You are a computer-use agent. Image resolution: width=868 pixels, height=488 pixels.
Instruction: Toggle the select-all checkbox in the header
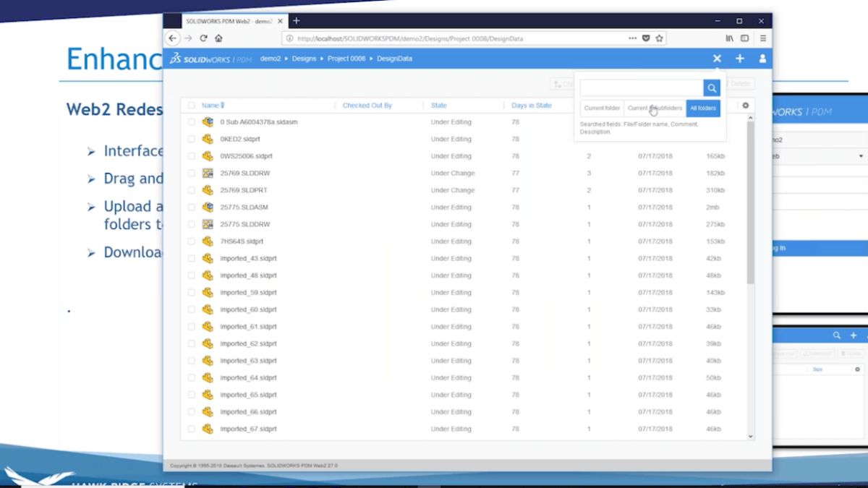click(x=191, y=105)
